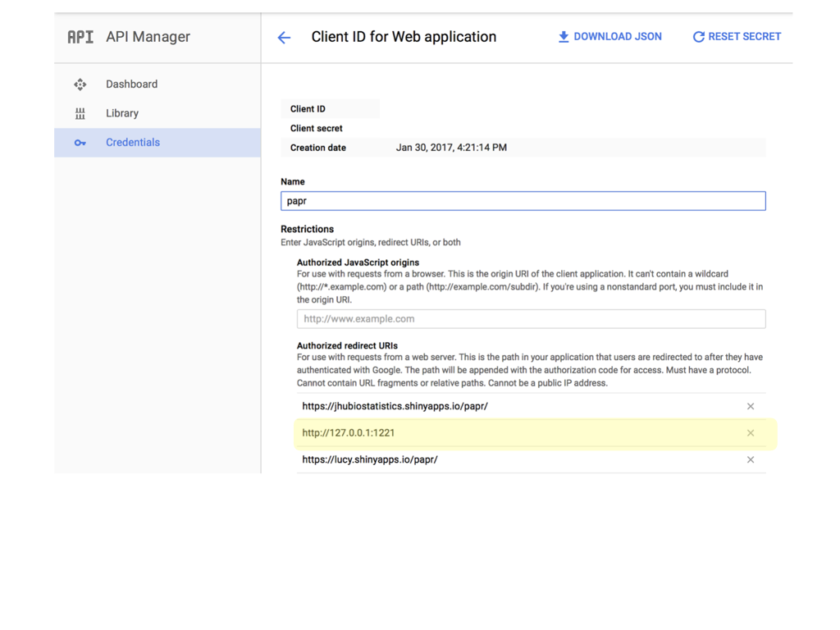840x630 pixels.
Task: Click the Creation date label
Action: 318,148
